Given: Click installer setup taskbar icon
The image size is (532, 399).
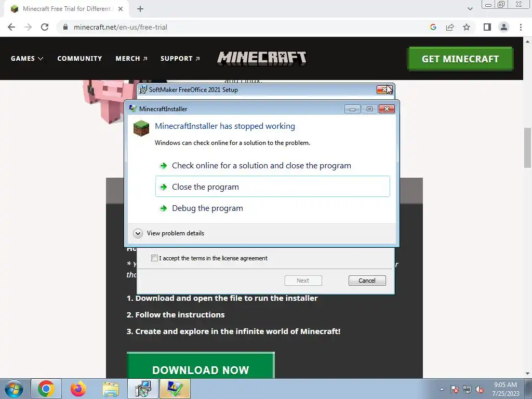Looking at the screenshot, I should pyautogui.click(x=143, y=389).
